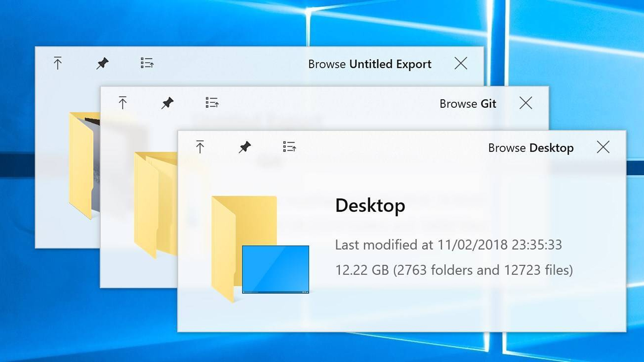Click the folder thumbnail in the Git window
The height and width of the screenshot is (362, 644).
click(155, 203)
